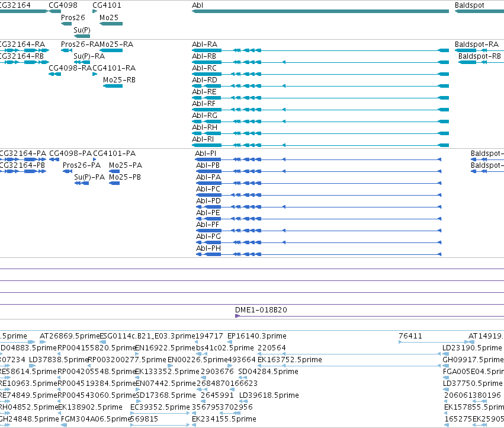Select the Abl-PG protein label

tap(208, 236)
